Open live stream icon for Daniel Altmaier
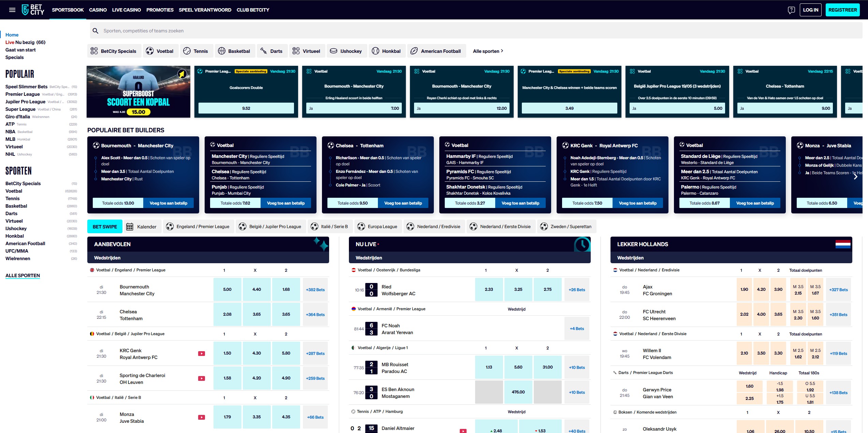This screenshot has width=868, height=433. [463, 431]
